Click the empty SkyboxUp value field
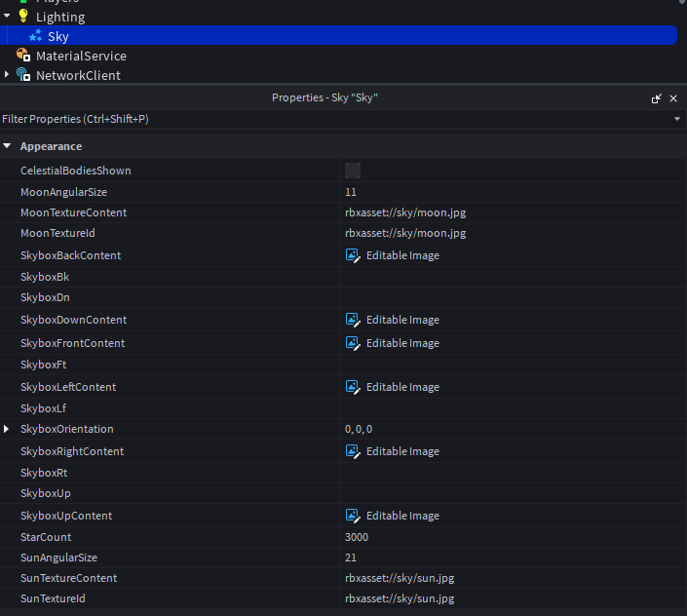The height and width of the screenshot is (616, 687). (514, 493)
